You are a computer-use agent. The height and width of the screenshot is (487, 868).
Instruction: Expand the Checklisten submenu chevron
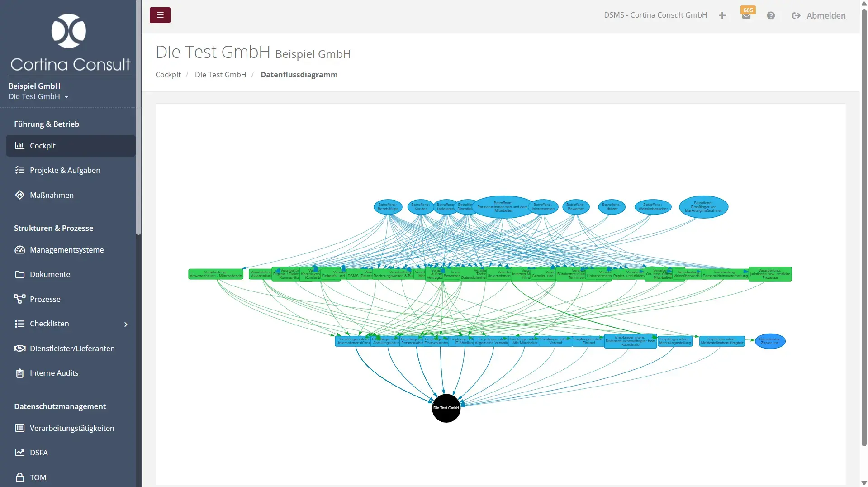[126, 324]
